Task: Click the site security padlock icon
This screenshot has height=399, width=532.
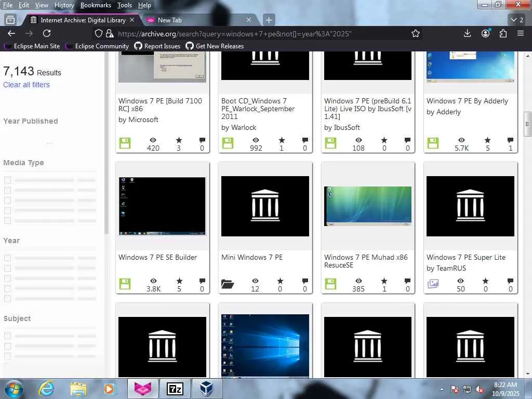Action: pyautogui.click(x=110, y=34)
